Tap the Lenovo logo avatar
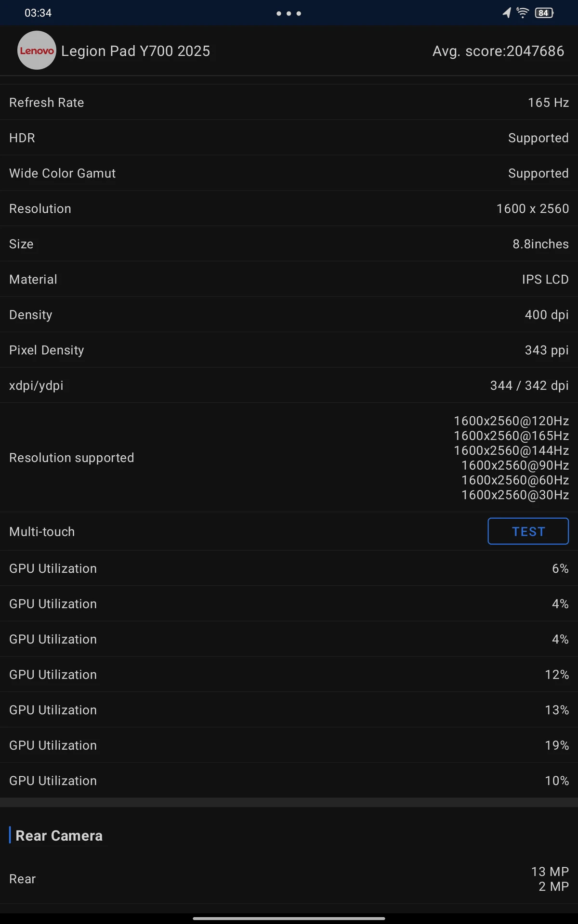 click(x=37, y=51)
